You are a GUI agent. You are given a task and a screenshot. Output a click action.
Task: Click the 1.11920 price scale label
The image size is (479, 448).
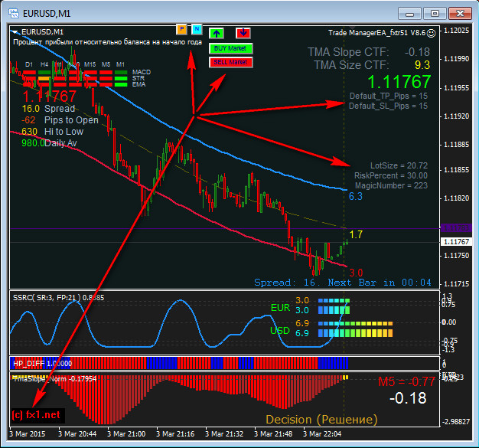456,116
